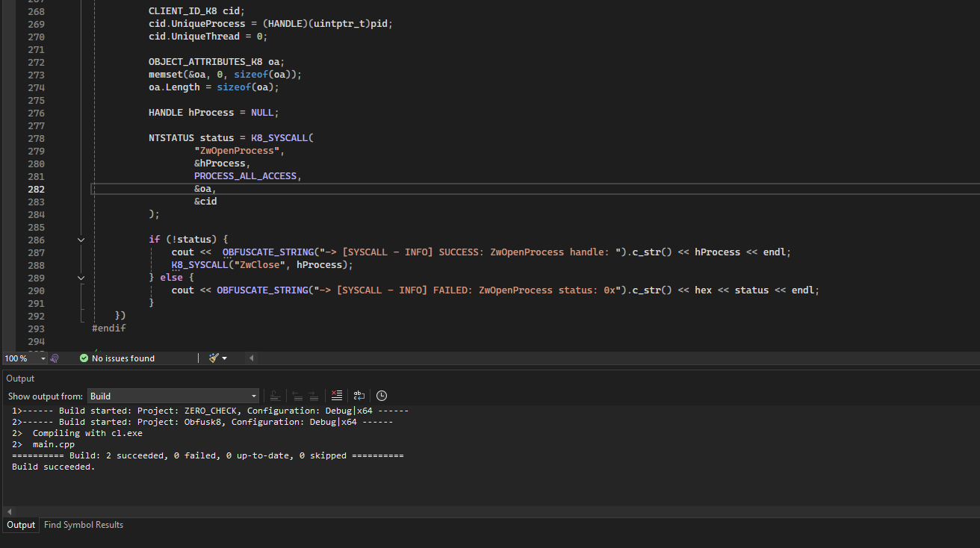980x548 pixels.
Task: Toggle timestamps clock icon in Output toolbar
Action: (382, 396)
